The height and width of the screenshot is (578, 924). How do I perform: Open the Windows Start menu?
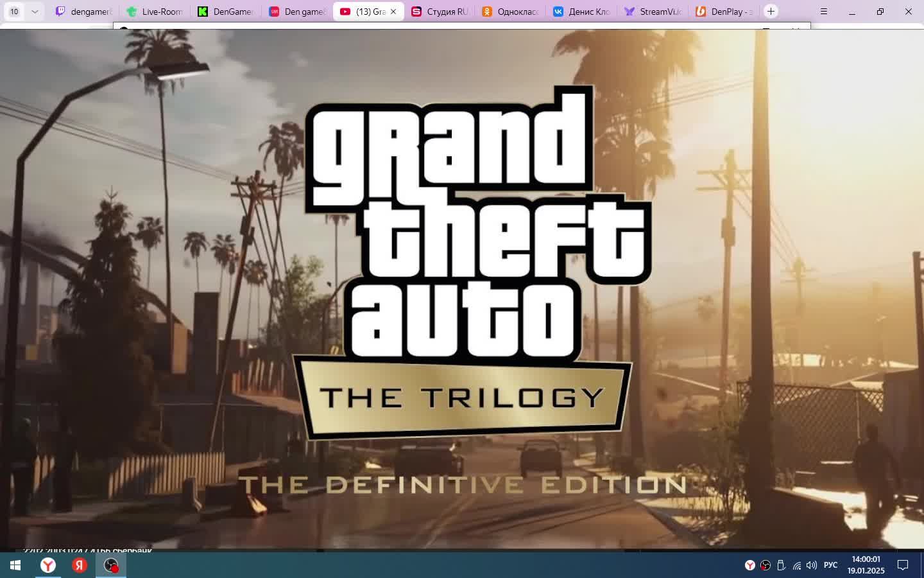coord(15,565)
